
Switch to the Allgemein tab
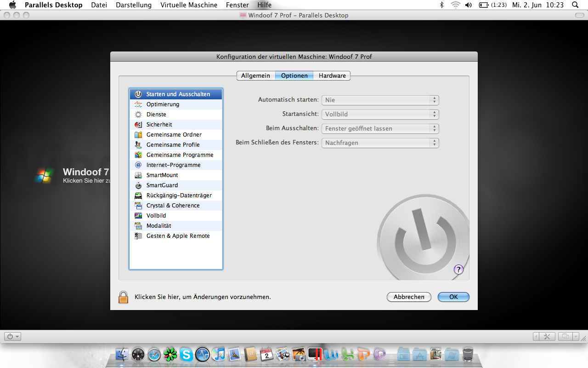(256, 75)
